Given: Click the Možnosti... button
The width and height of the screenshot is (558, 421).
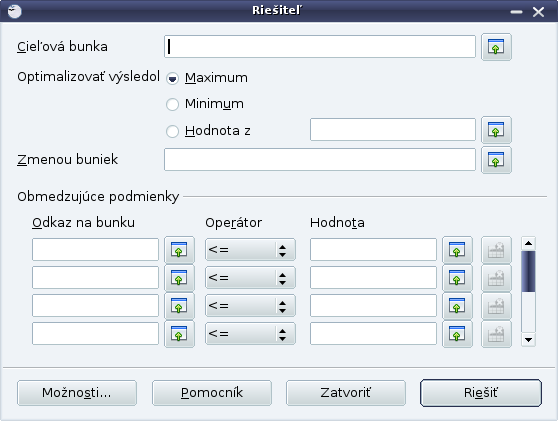Looking at the screenshot, I should (x=77, y=393).
